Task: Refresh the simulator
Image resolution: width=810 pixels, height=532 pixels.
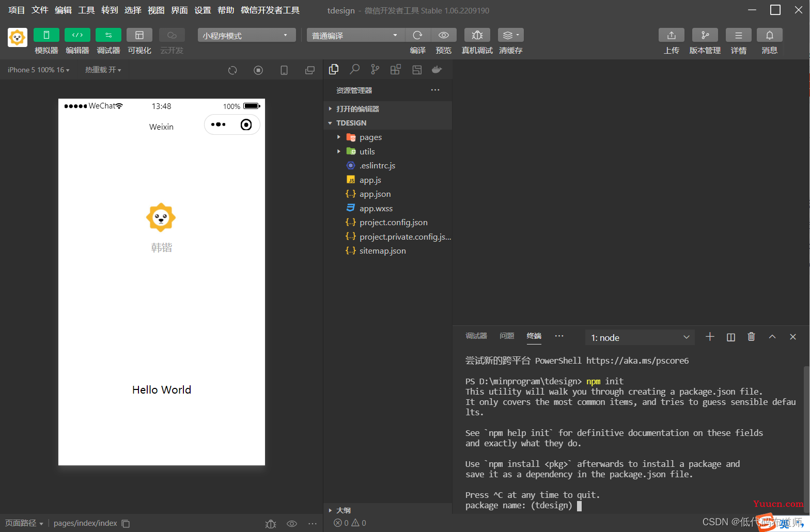Action: pos(232,70)
